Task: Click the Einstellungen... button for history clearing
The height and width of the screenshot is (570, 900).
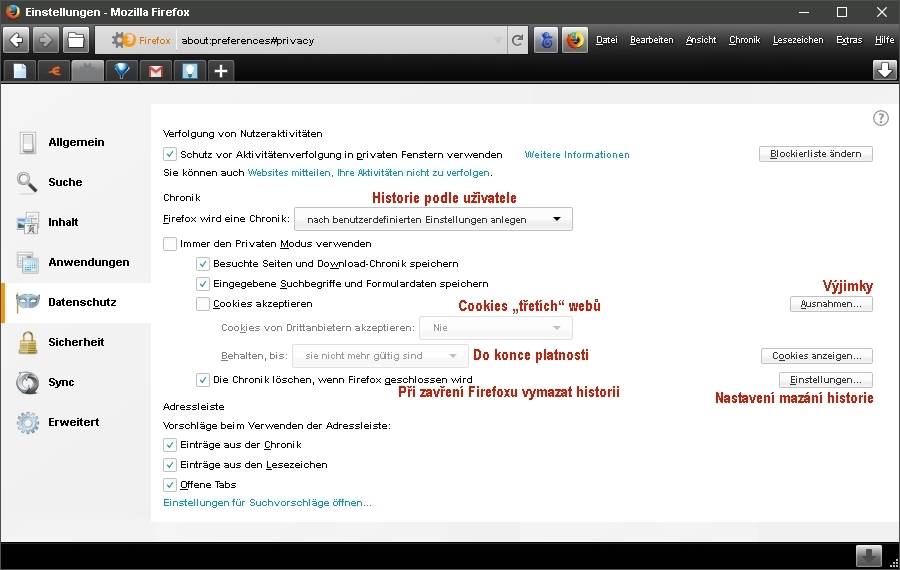Action: coord(825,380)
